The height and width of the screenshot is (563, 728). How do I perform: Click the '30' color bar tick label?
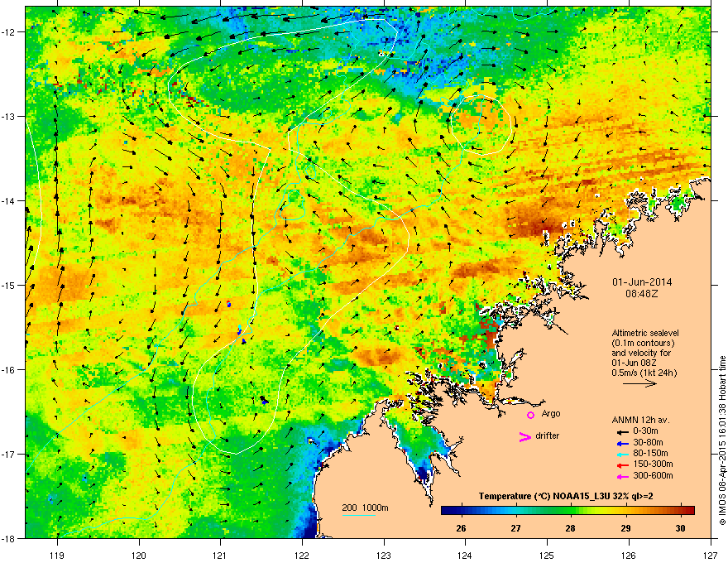pyautogui.click(x=680, y=528)
